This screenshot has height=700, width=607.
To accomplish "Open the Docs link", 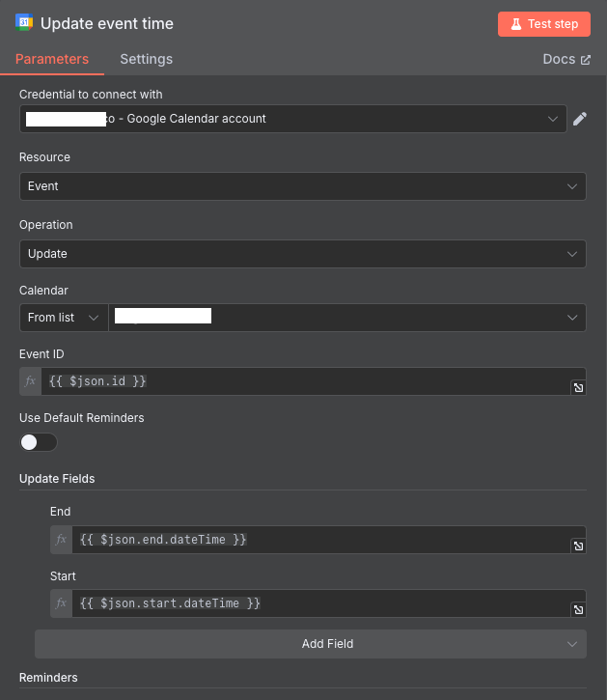I will click(x=566, y=59).
